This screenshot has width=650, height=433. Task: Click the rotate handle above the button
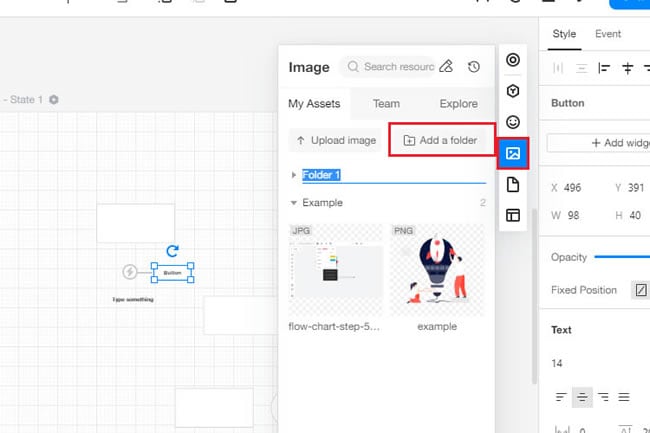(172, 251)
